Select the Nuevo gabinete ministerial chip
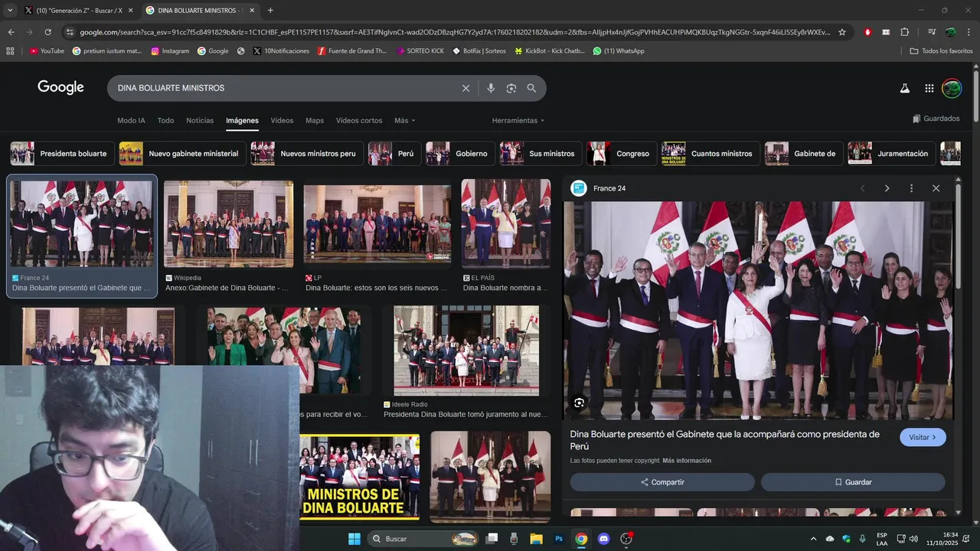980x551 pixels. pos(182,153)
